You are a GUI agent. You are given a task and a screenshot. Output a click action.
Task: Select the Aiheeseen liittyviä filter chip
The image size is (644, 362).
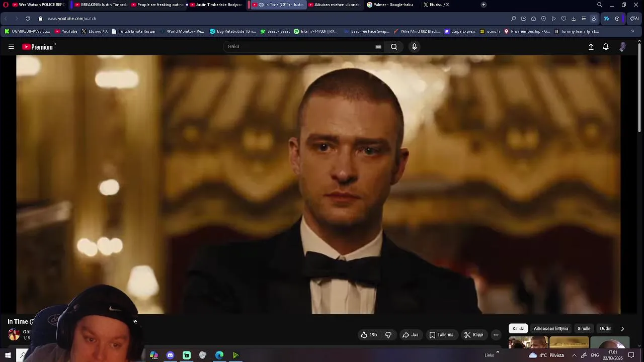tap(550, 328)
